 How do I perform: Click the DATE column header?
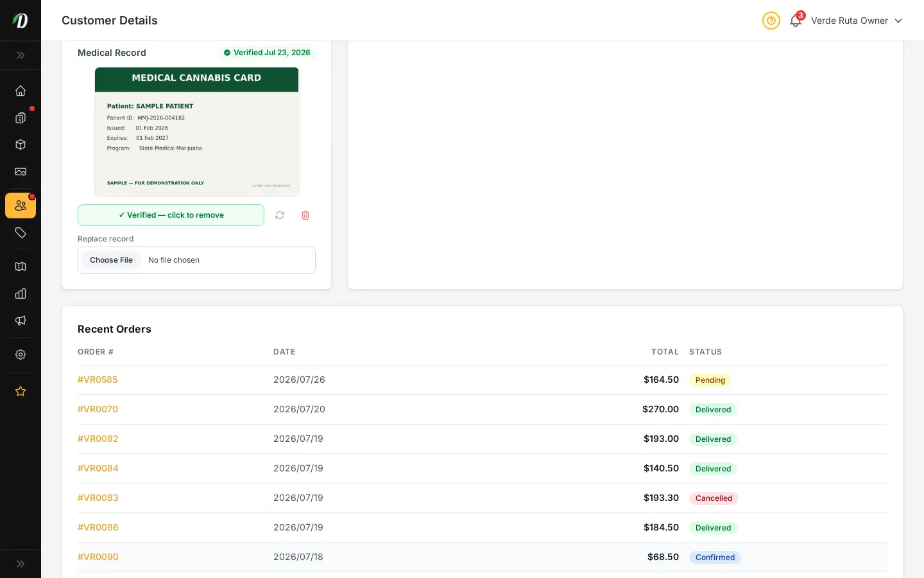click(284, 352)
